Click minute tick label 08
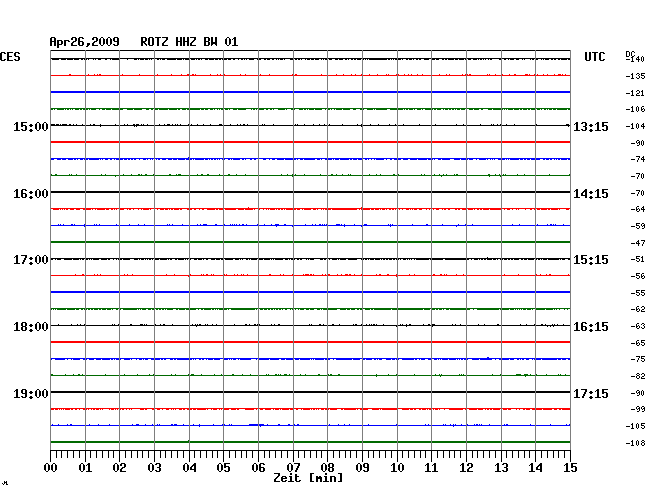The width and height of the screenshot is (650, 494). pos(327,468)
